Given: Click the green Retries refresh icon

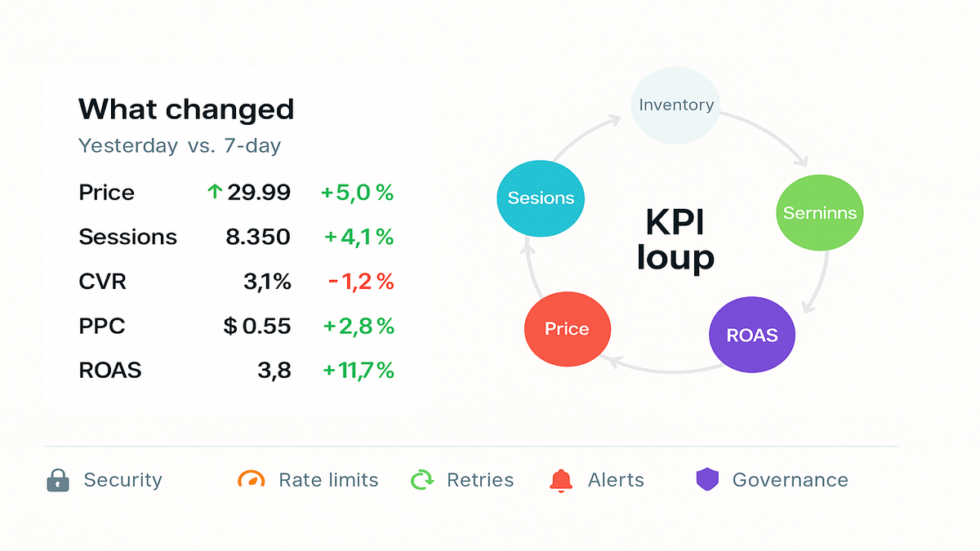Looking at the screenshot, I should pos(422,480).
